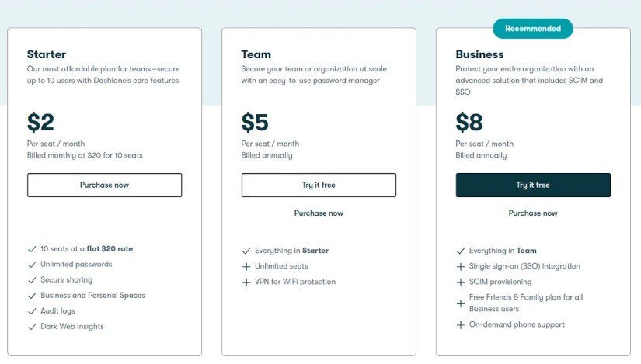Click plus icon next to VPN for WiFi protection

pos(246,282)
